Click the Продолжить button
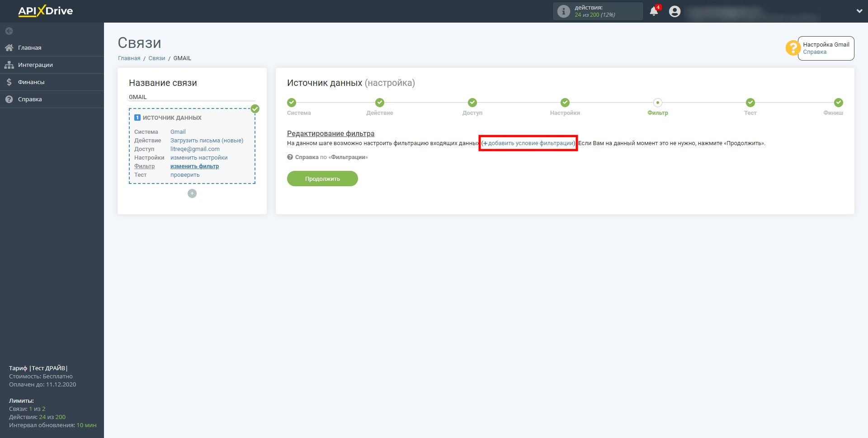This screenshot has height=438, width=868. (322, 179)
